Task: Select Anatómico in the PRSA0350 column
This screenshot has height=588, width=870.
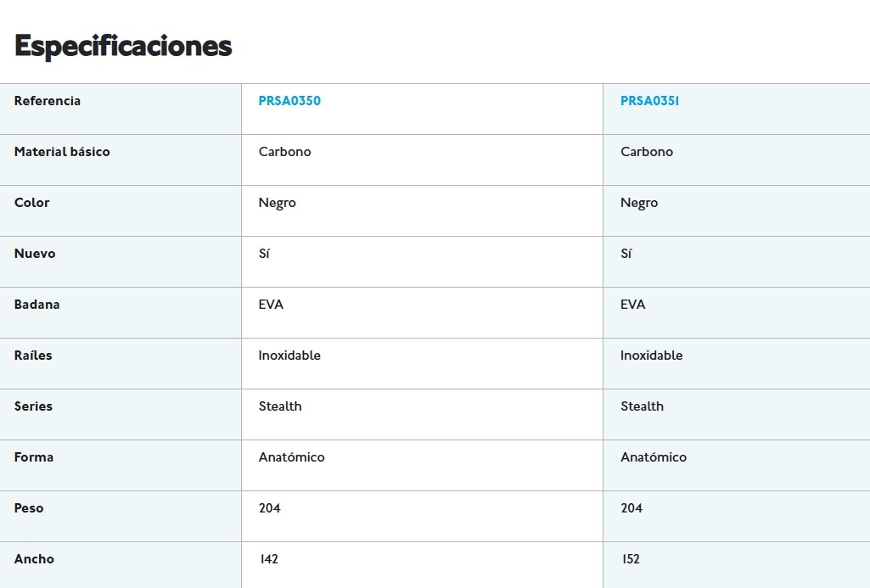Action: [291, 457]
